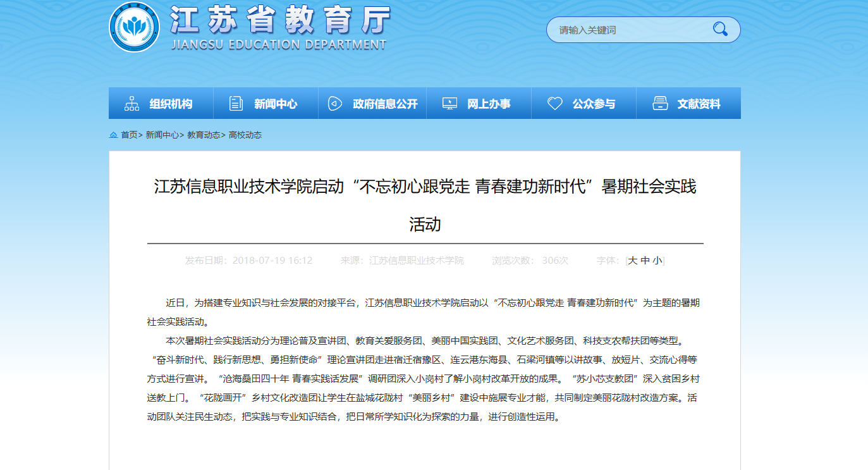Click the 政府信息公开 icon
Image resolution: width=868 pixels, height=470 pixels.
pos(335,104)
